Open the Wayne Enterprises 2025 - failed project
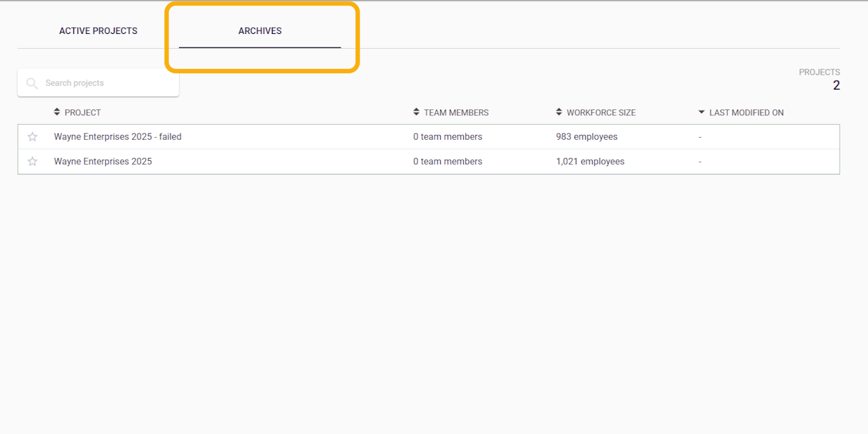Image resolution: width=868 pixels, height=434 pixels. (118, 137)
